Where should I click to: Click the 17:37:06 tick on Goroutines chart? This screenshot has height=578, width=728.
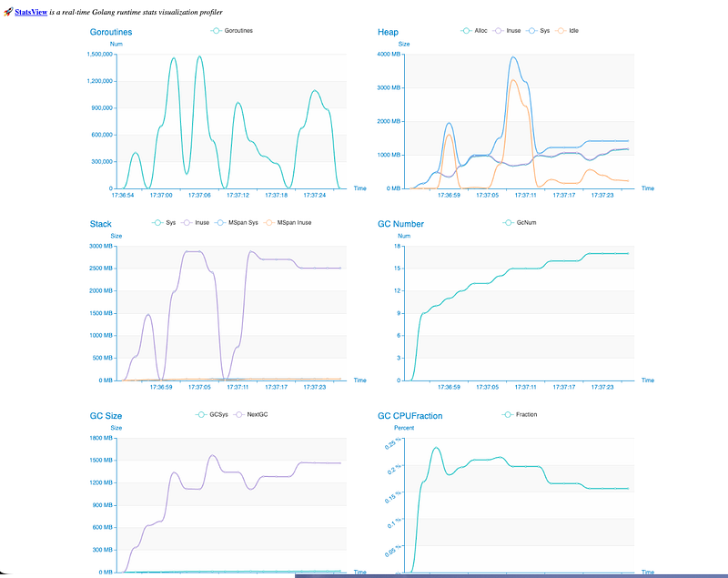(x=199, y=195)
